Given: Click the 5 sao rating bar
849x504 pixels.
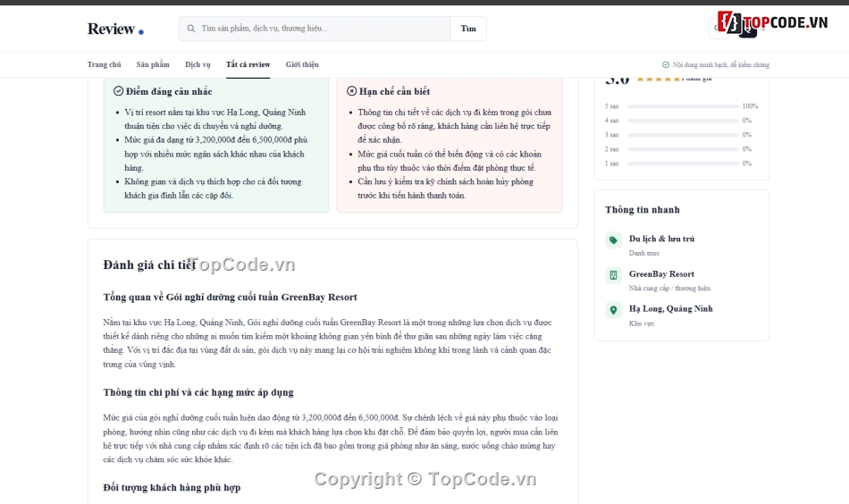Looking at the screenshot, I should [684, 106].
